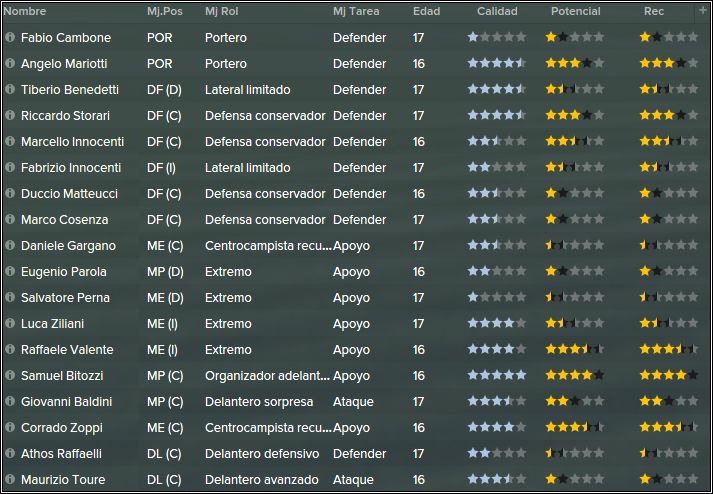This screenshot has width=713, height=494.
Task: Sort by the Nombre column header
Action: click(25, 11)
